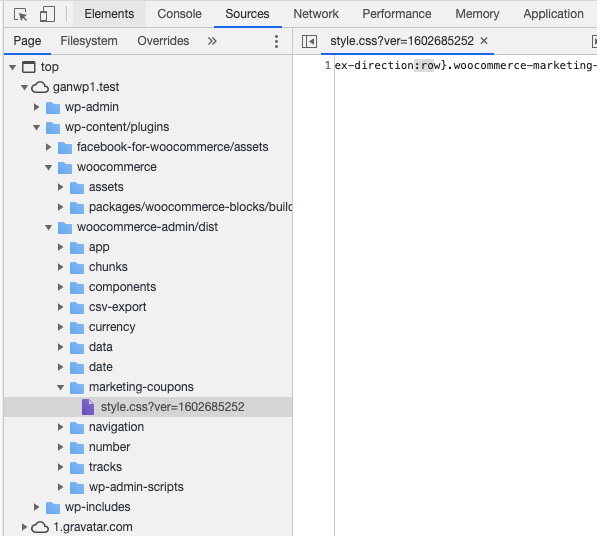Image resolution: width=597 pixels, height=536 pixels.
Task: Click the facebook-for-woocommerce/assets folder icon
Action: (65, 147)
